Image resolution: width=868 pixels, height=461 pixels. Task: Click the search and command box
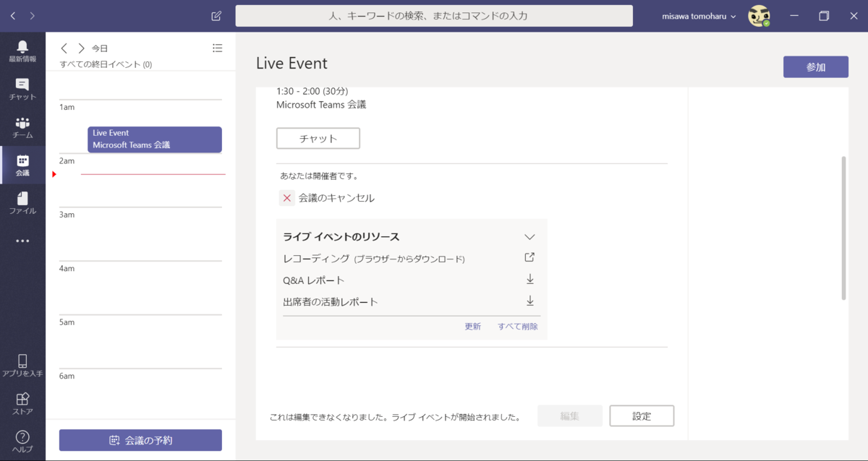434,16
